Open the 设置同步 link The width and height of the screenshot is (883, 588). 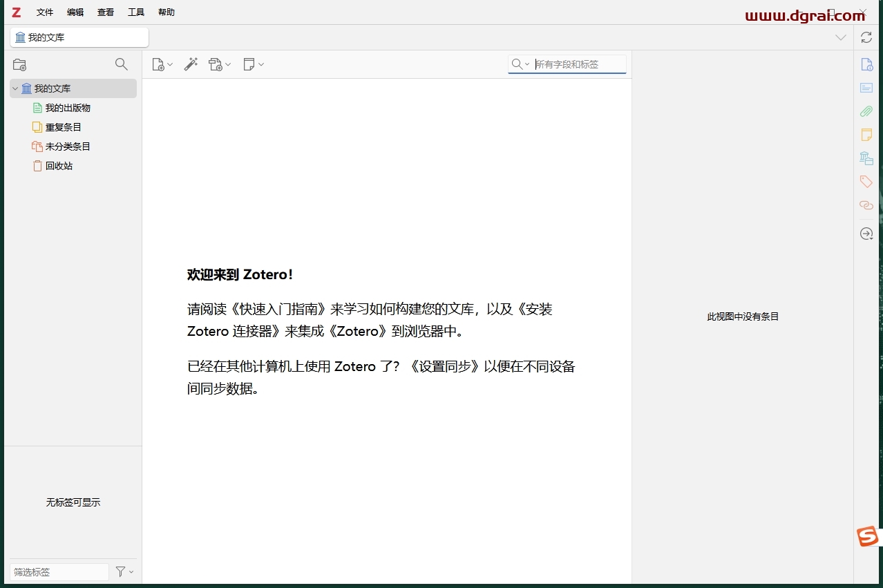pos(446,366)
